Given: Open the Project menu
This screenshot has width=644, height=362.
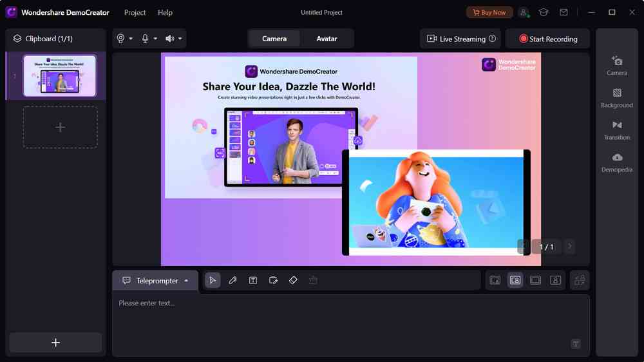Looking at the screenshot, I should [x=135, y=12].
